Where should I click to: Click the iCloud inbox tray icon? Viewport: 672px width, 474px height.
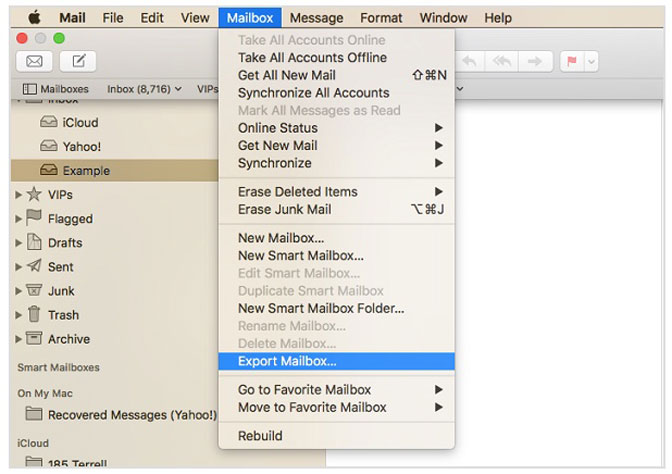[49, 122]
